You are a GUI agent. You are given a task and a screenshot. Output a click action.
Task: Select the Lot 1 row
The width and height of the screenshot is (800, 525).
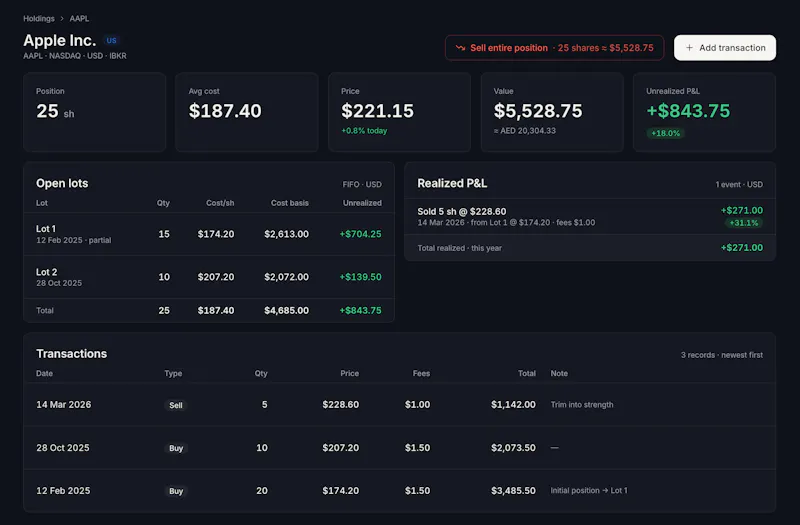click(x=209, y=234)
